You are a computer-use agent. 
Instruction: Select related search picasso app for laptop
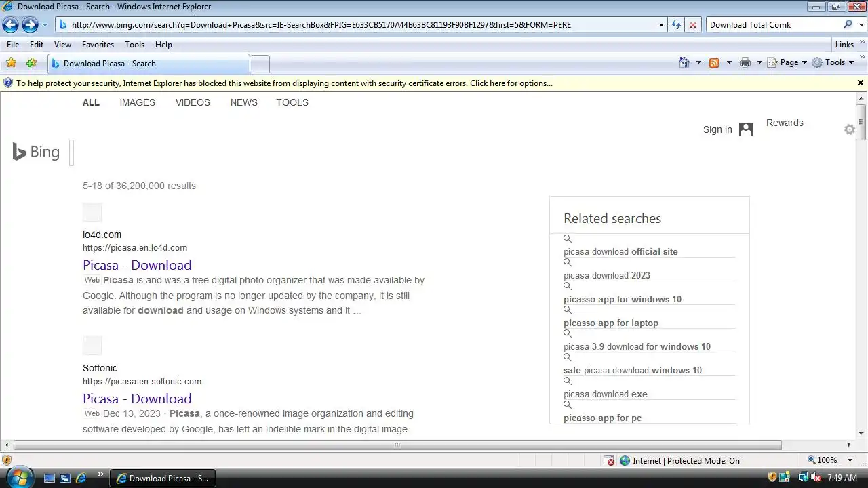(611, 323)
